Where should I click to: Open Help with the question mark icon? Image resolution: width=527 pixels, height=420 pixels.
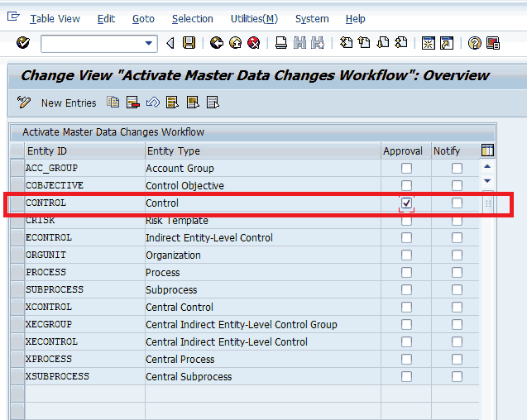(474, 43)
